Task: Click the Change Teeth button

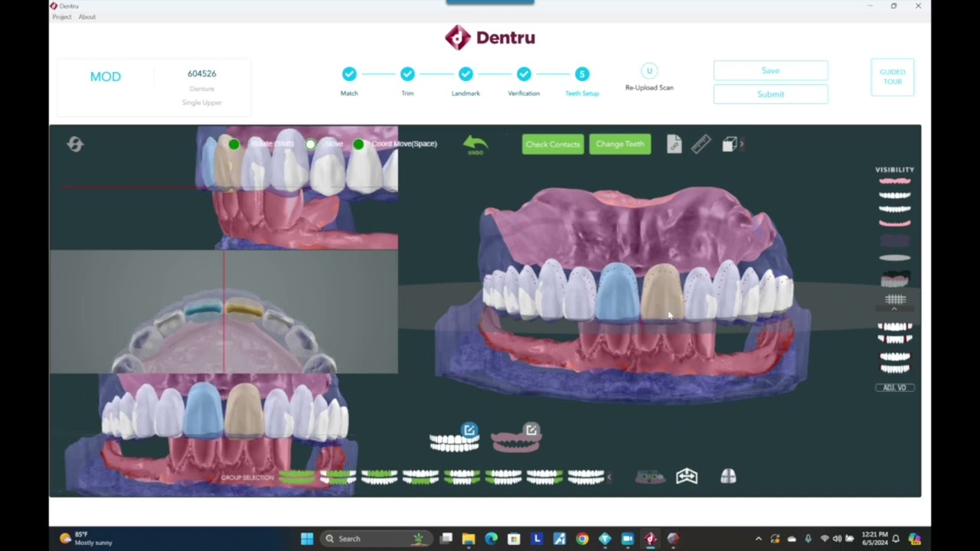Action: pos(620,144)
